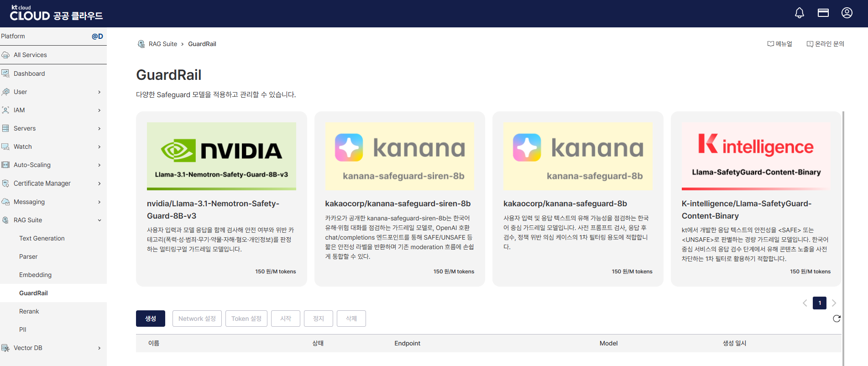Click the kt cloud logo
The width and height of the screenshot is (868, 366).
[x=56, y=13]
